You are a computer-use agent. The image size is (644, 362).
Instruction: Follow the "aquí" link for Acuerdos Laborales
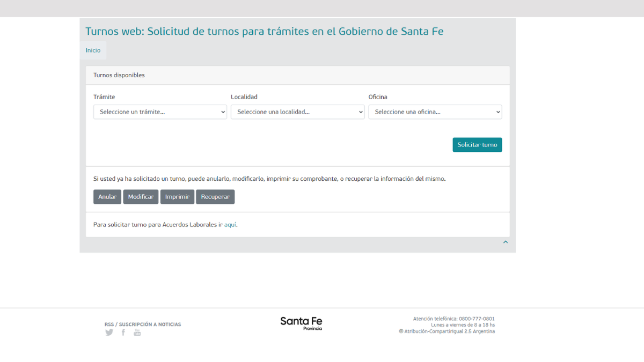[x=230, y=225]
